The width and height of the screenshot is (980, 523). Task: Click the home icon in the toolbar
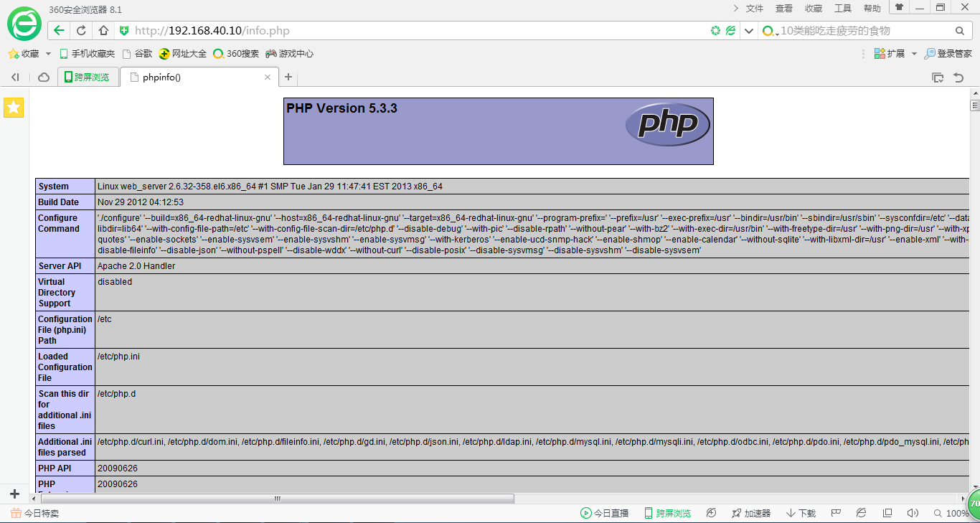(x=103, y=30)
